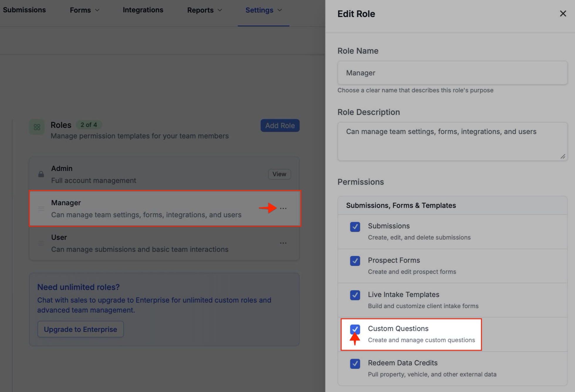
Task: Toggle Live Intake Templates checkbox
Action: click(355, 295)
